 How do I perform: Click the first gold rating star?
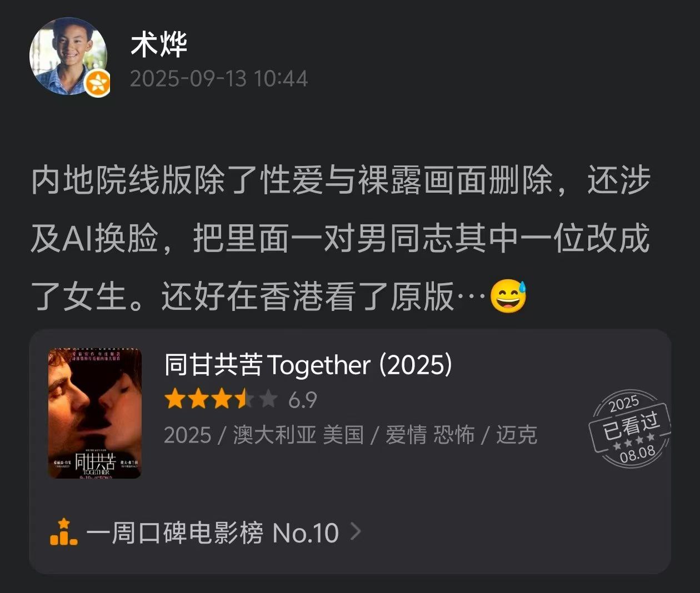tap(175, 399)
